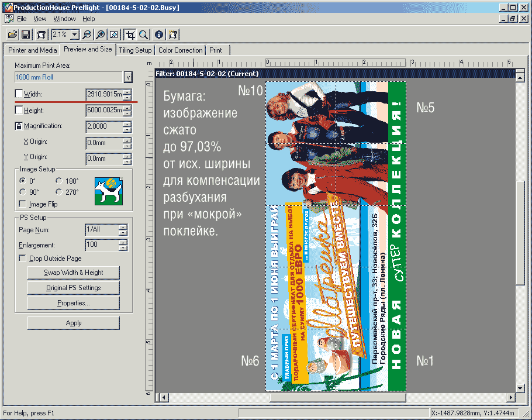The image size is (532, 420).
Task: Click the Original PS Settings button
Action: (73, 288)
